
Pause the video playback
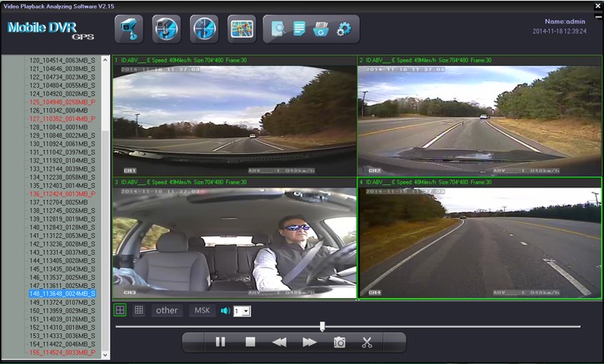pyautogui.click(x=220, y=342)
